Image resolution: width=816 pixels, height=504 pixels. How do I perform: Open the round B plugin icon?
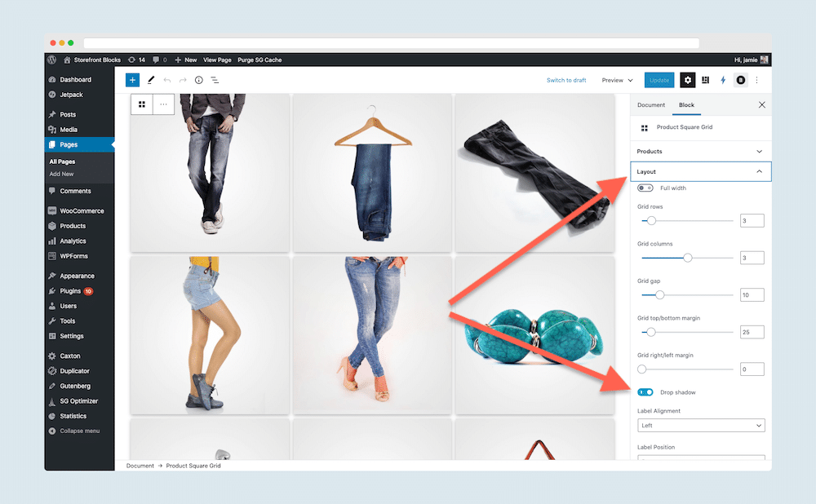pos(741,80)
